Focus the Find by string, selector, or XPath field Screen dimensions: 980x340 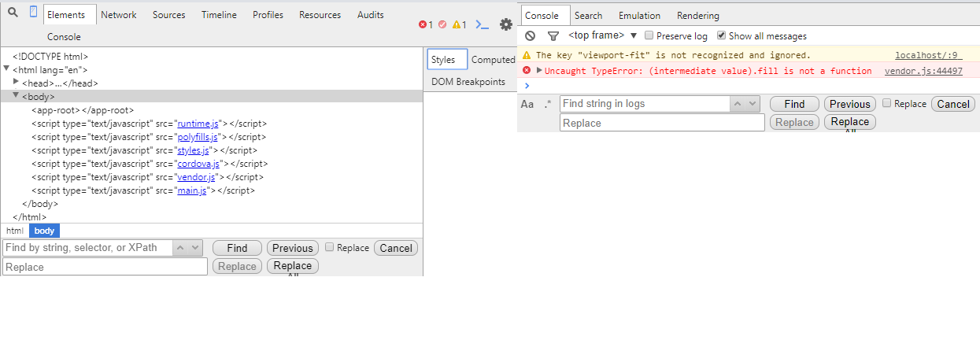[x=87, y=248]
